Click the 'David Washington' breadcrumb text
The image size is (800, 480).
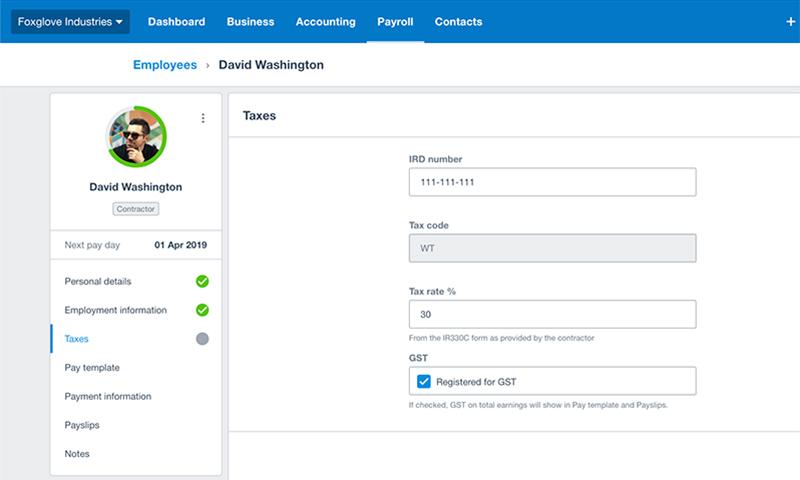click(271, 65)
